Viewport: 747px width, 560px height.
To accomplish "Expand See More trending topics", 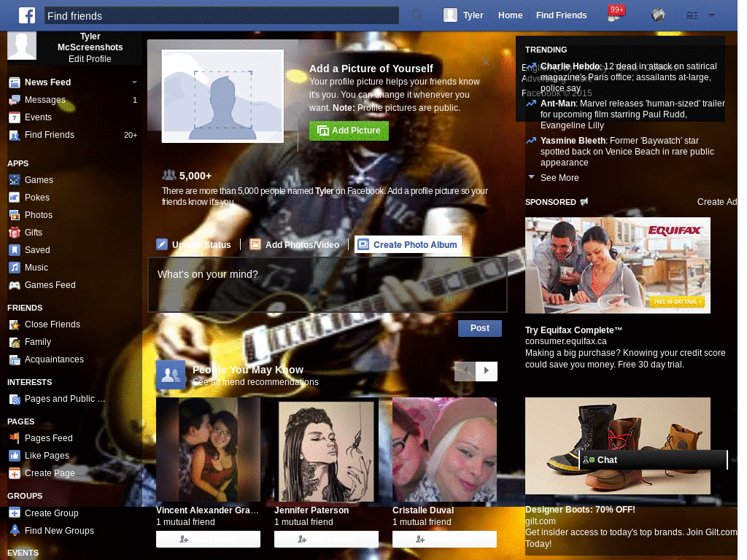I will tap(560, 178).
